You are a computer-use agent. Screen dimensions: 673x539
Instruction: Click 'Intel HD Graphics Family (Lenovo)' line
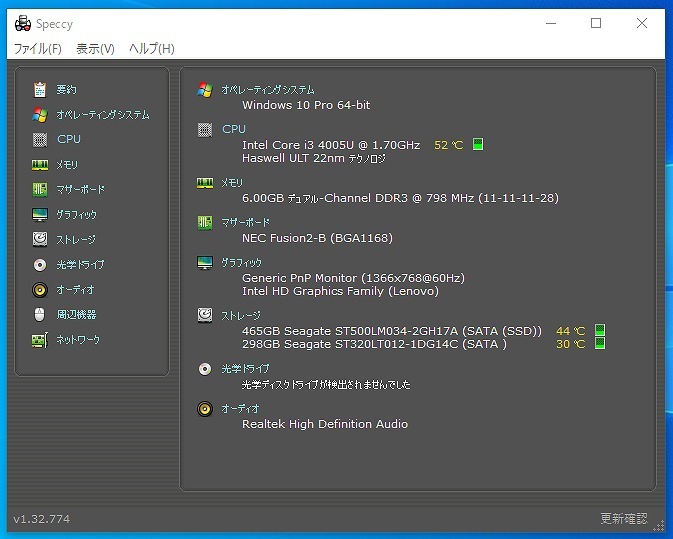pos(340,291)
